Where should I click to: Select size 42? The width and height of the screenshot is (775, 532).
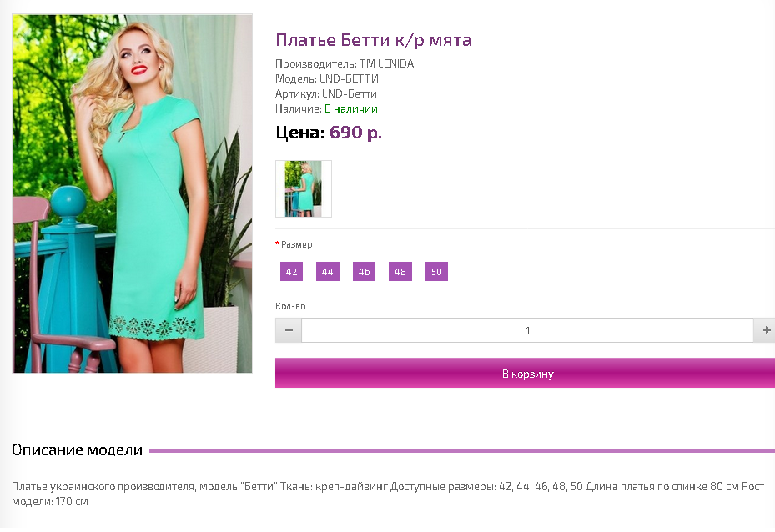pyautogui.click(x=292, y=272)
